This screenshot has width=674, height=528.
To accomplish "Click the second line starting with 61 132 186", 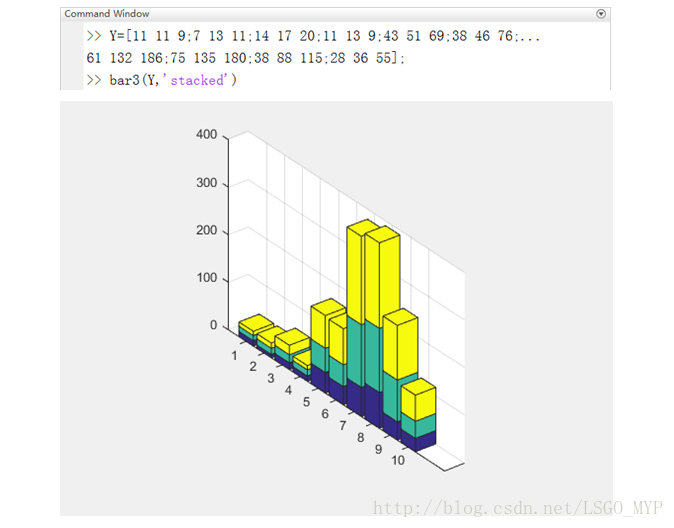I will 245,58.
